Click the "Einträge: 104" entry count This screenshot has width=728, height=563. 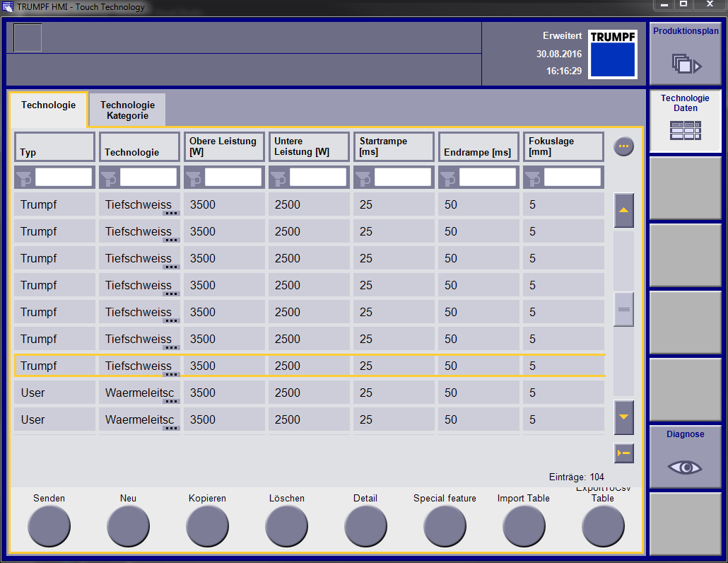point(577,477)
